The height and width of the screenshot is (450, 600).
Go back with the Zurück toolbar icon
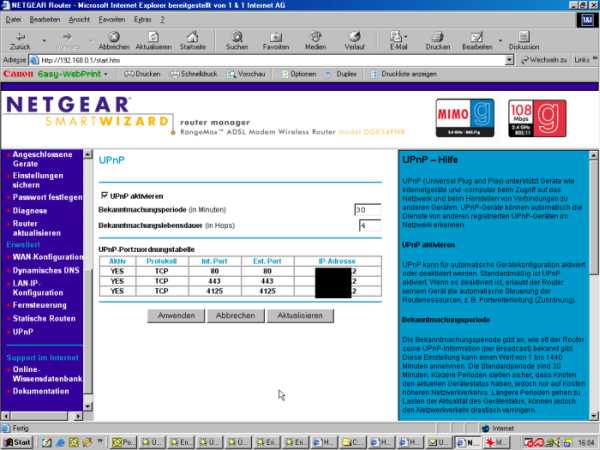click(x=20, y=41)
